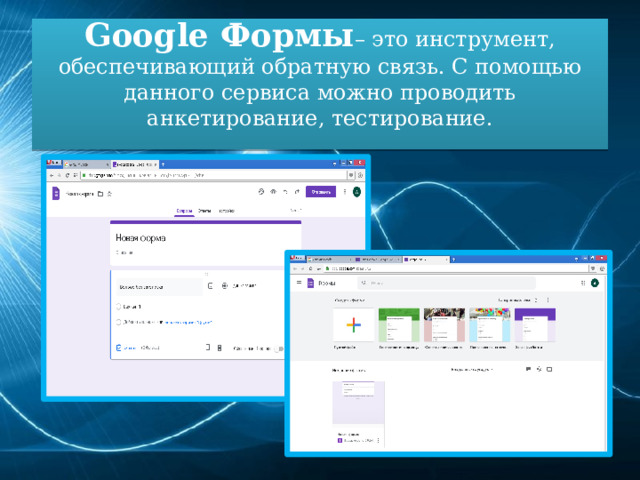Open the Opera menu in Forms home window
The height and width of the screenshot is (480, 640).
pyautogui.click(x=297, y=258)
